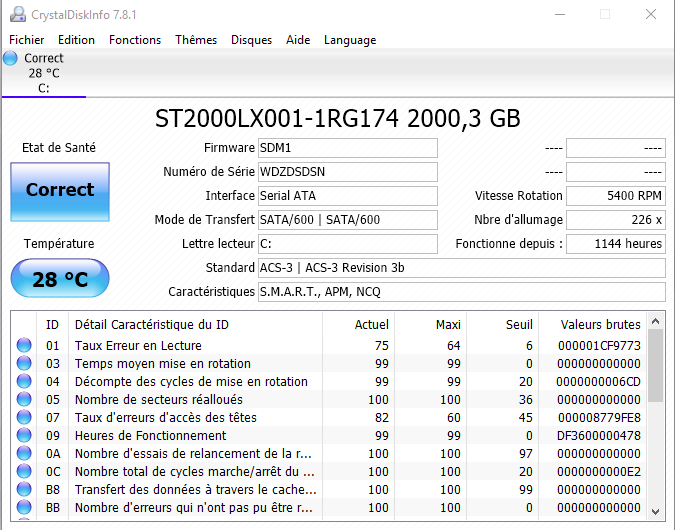675x530 pixels.
Task: Click the Interface field Serial ATA
Action: tap(348, 196)
